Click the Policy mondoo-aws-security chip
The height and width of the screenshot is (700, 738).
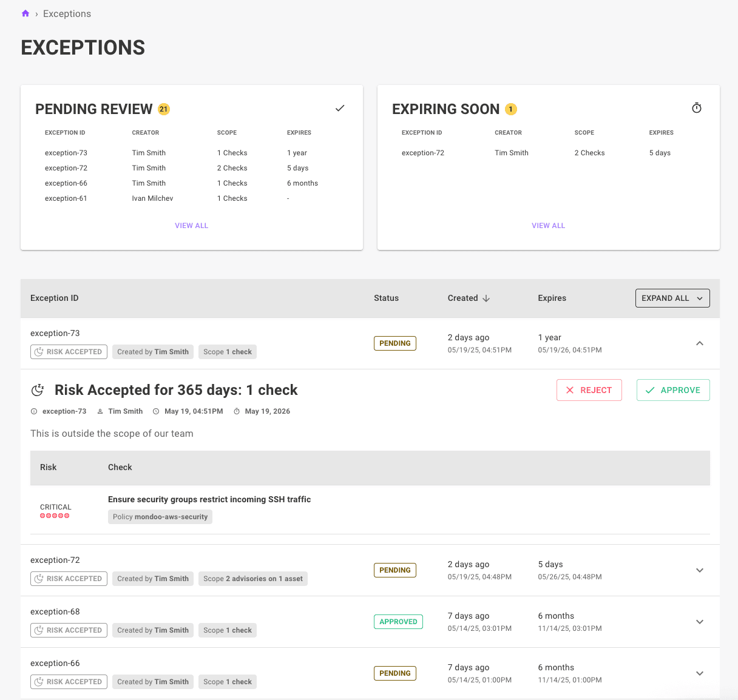tap(160, 517)
